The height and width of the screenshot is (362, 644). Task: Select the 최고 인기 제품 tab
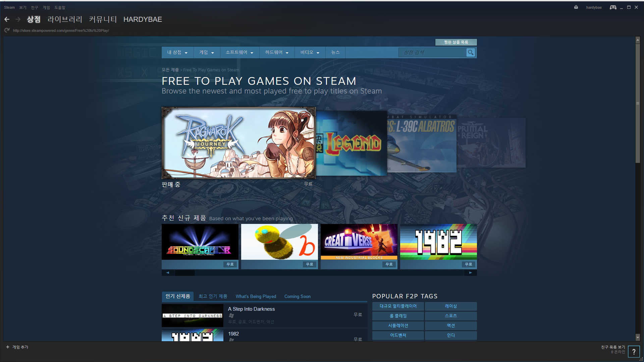point(213,296)
